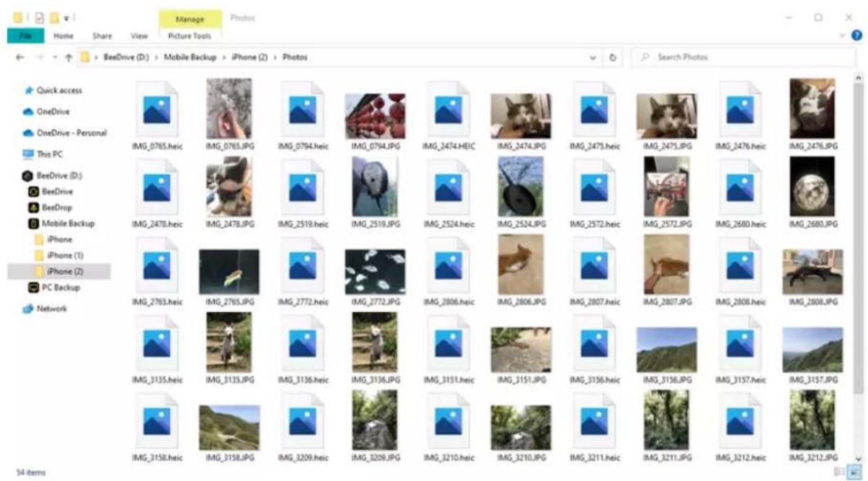Select the IMG_2476.heic file icon
The image size is (868, 481).
point(740,110)
